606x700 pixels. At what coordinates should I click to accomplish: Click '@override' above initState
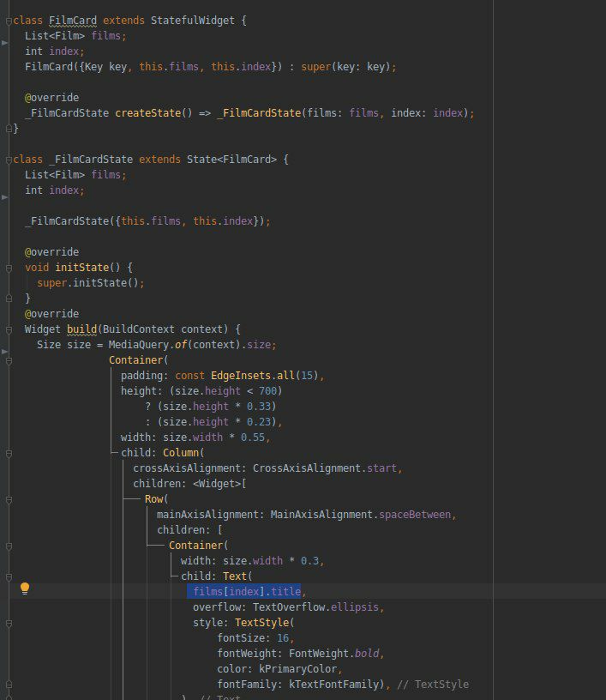click(51, 252)
